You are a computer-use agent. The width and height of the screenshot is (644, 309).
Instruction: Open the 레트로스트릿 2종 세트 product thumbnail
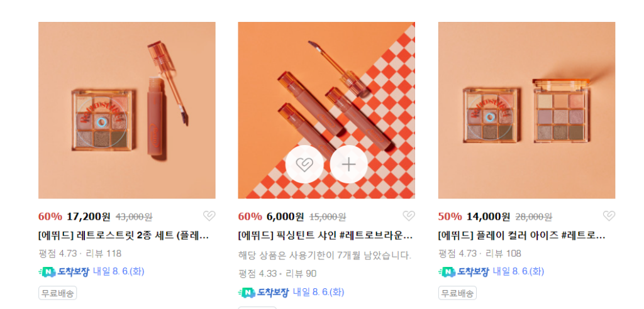click(127, 111)
